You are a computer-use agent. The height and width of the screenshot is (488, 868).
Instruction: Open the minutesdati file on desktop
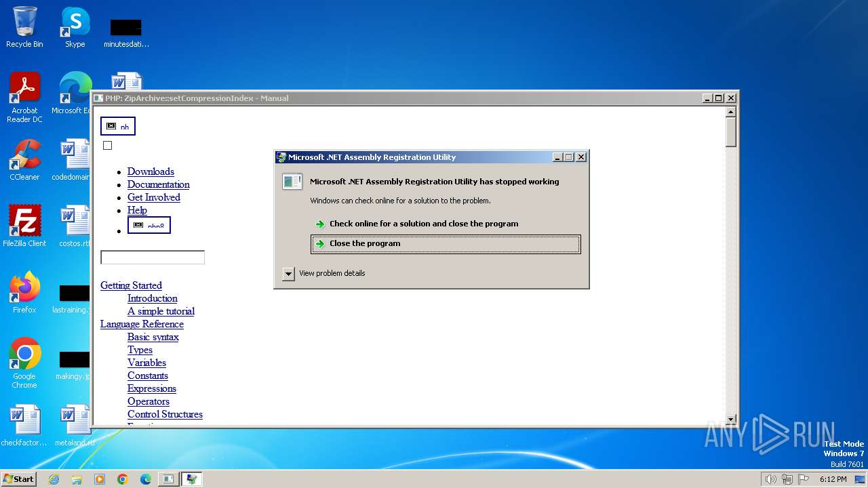point(126,33)
